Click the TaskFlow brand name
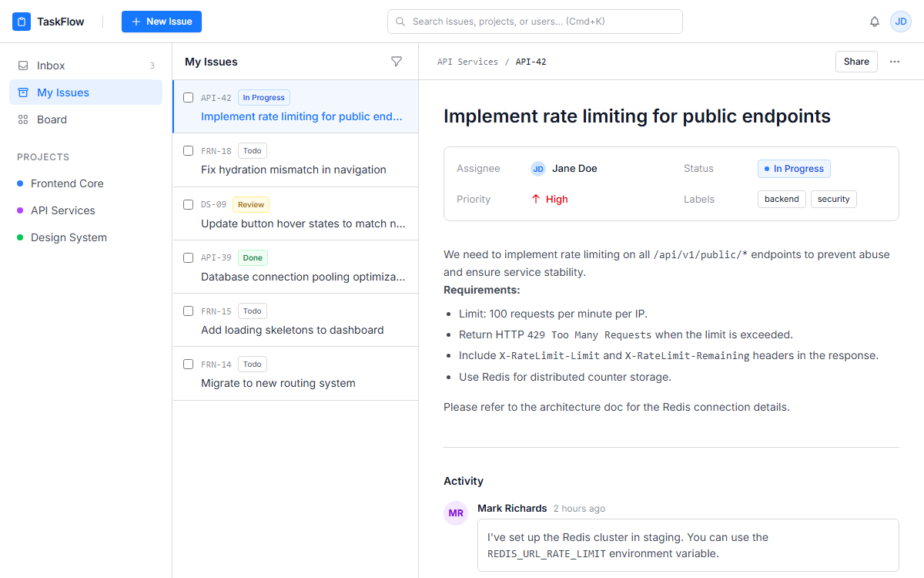This screenshot has height=578, width=924. click(x=61, y=22)
